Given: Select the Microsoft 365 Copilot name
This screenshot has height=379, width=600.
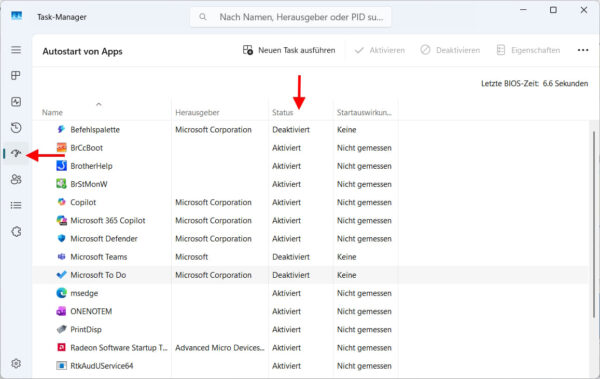Looking at the screenshot, I should coord(108,221).
